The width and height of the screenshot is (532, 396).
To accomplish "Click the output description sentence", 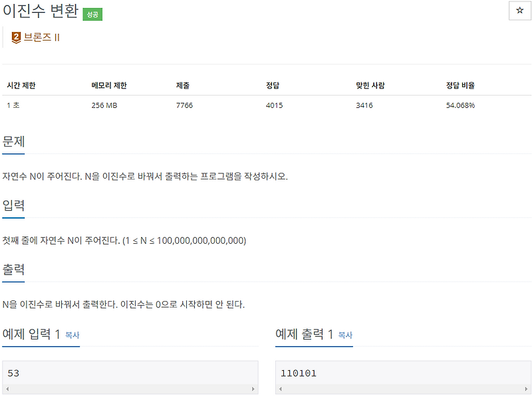I will tap(124, 304).
